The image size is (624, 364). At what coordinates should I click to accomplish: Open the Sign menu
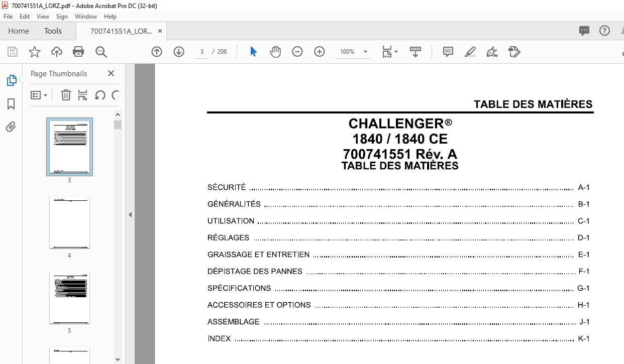point(62,17)
